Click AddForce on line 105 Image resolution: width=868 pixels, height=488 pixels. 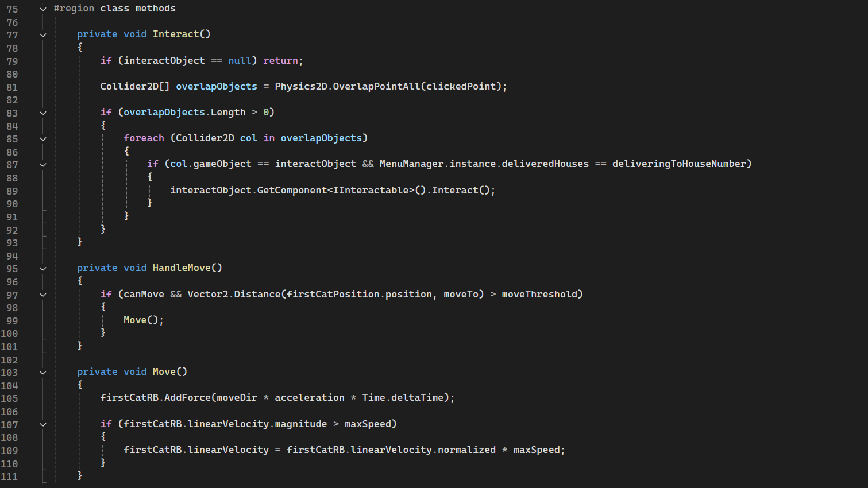187,398
